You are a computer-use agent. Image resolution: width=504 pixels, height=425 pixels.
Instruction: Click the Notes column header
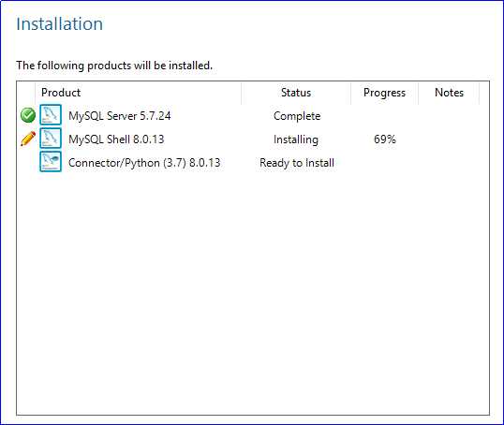pyautogui.click(x=449, y=93)
